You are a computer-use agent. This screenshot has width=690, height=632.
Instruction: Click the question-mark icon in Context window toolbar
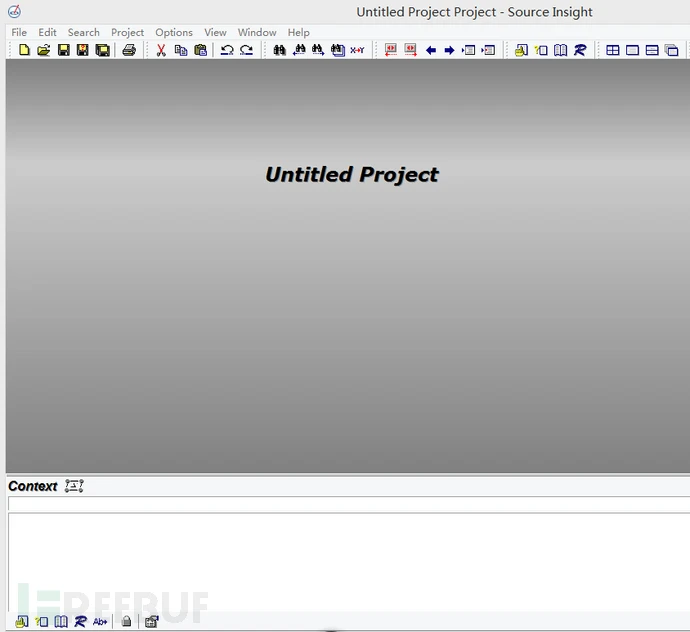pos(42,621)
